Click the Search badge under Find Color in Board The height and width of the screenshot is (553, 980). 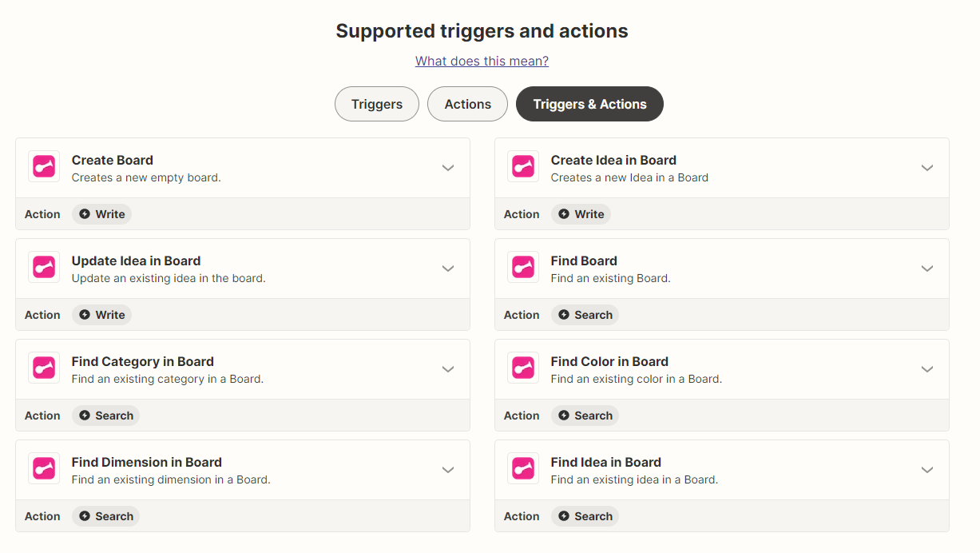585,416
